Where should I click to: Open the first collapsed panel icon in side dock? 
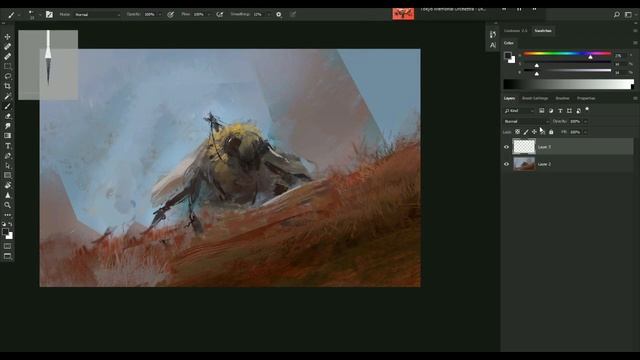coord(493,34)
